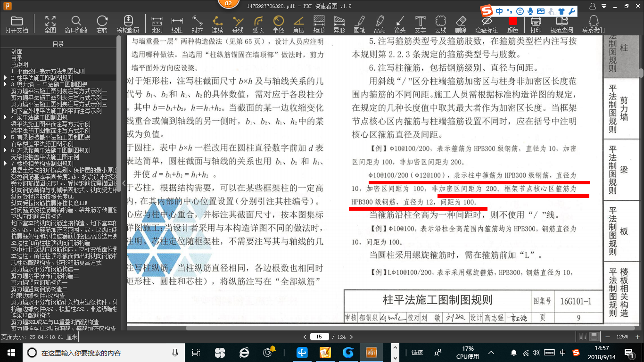Click the page number field showing 15
Viewport: 644px width, 362px height.
(x=319, y=337)
